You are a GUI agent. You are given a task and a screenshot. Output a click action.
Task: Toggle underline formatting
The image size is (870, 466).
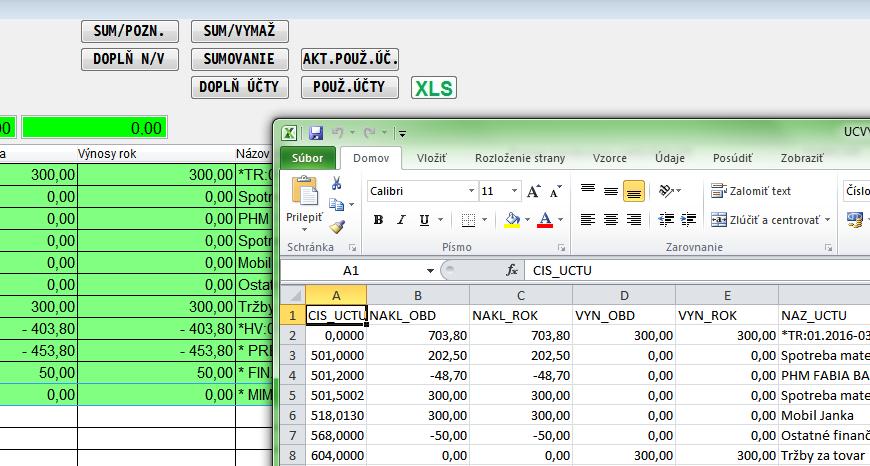424,220
